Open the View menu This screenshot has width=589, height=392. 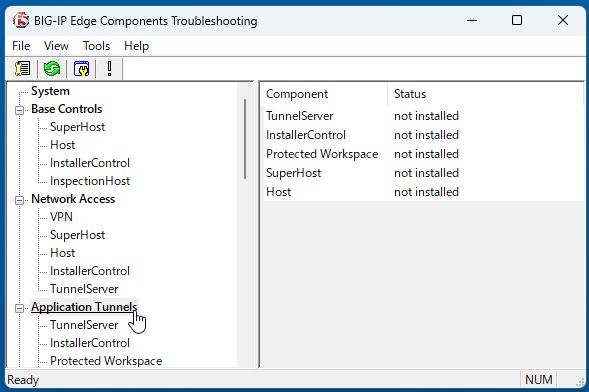click(x=56, y=46)
